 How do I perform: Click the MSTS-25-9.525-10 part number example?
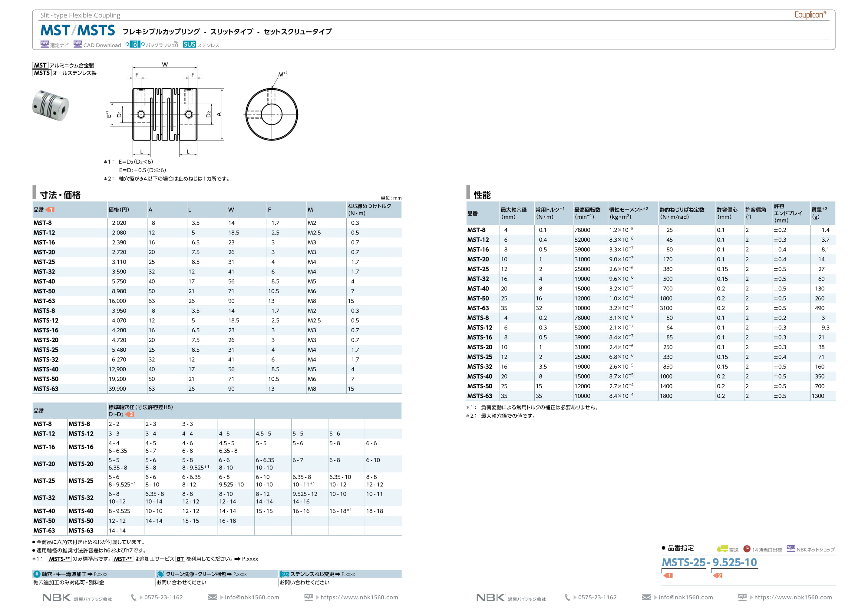[709, 562]
